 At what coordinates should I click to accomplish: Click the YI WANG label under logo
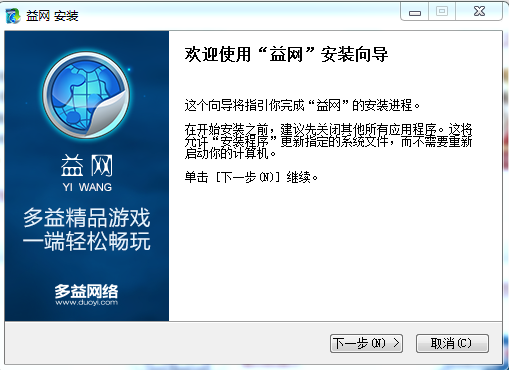pos(87,187)
